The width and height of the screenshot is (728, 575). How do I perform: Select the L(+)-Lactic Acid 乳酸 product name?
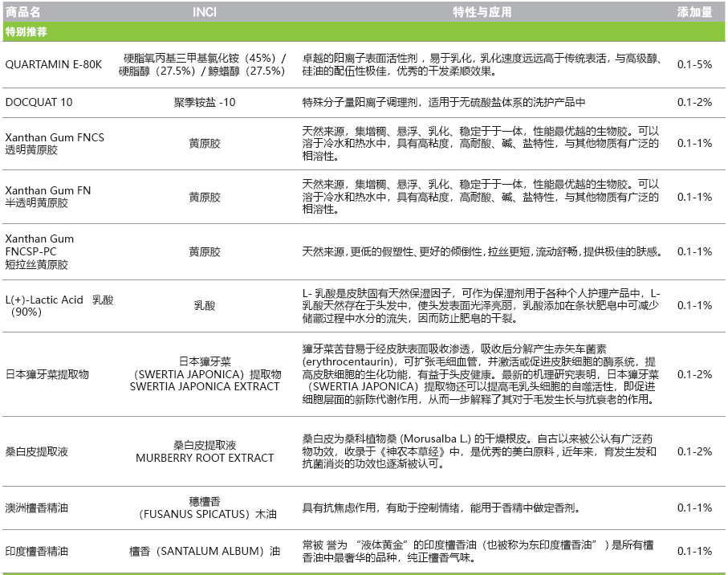[x=59, y=305]
